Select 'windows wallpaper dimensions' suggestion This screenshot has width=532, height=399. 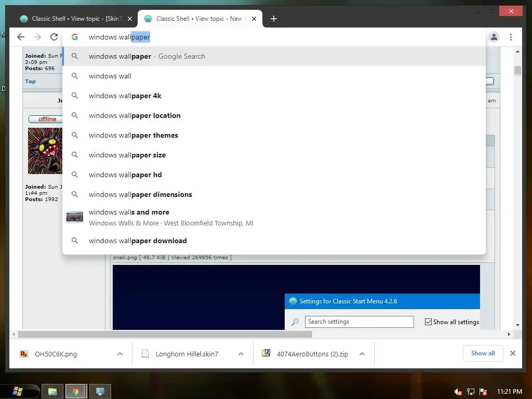pyautogui.click(x=274, y=194)
